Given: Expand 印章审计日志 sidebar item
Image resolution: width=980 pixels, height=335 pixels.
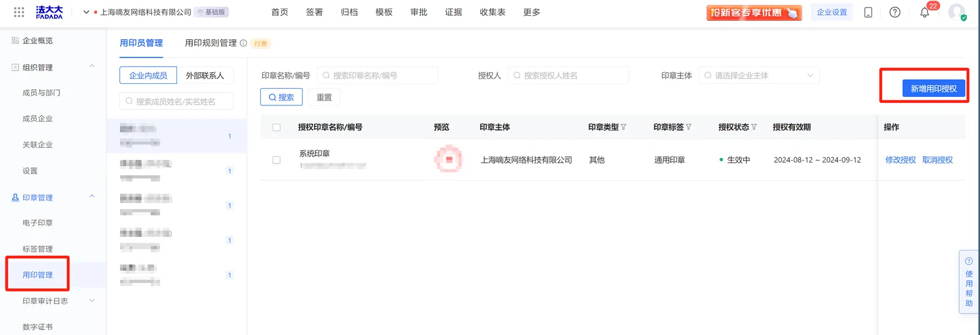Looking at the screenshot, I should click(x=92, y=301).
